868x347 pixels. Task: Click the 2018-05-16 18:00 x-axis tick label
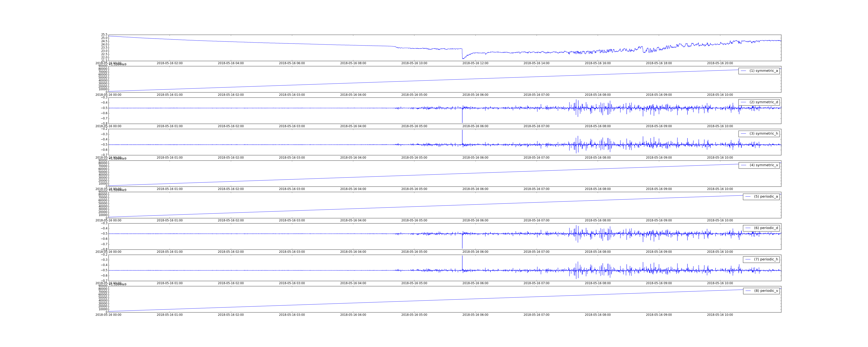tap(659, 63)
